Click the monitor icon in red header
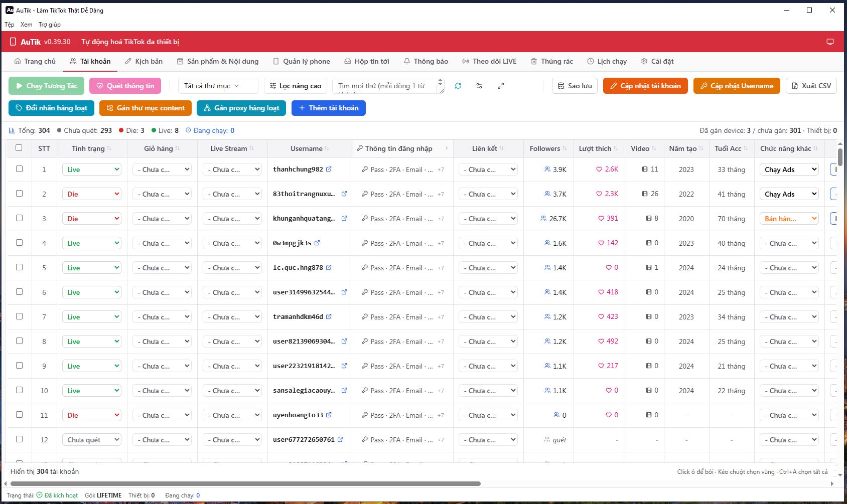Image resolution: width=847 pixels, height=504 pixels. (830, 42)
